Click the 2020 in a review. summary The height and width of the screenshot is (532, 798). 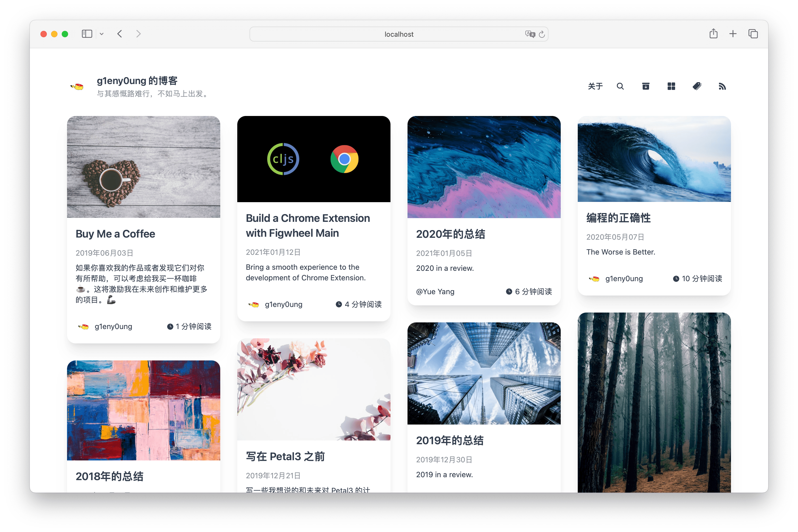445,268
